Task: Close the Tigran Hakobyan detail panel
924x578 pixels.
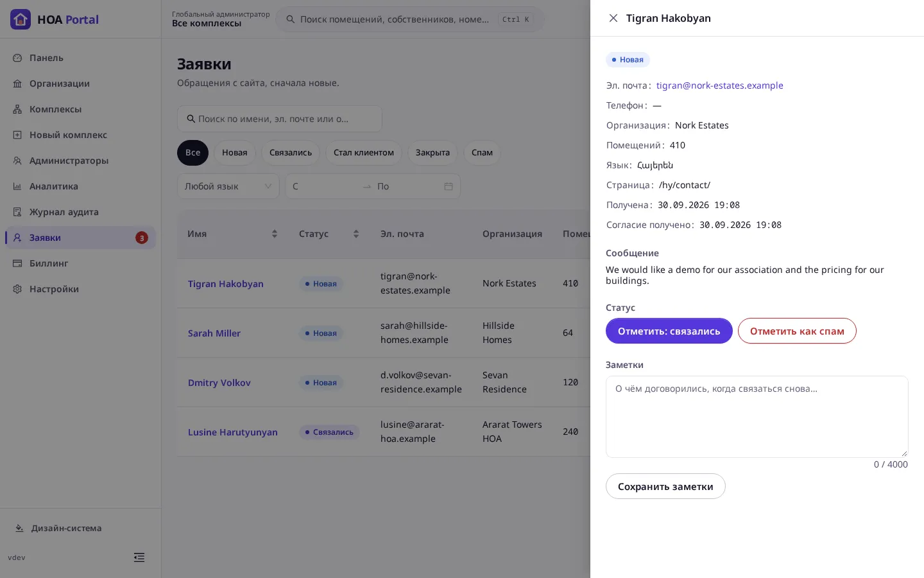Action: pyautogui.click(x=613, y=18)
